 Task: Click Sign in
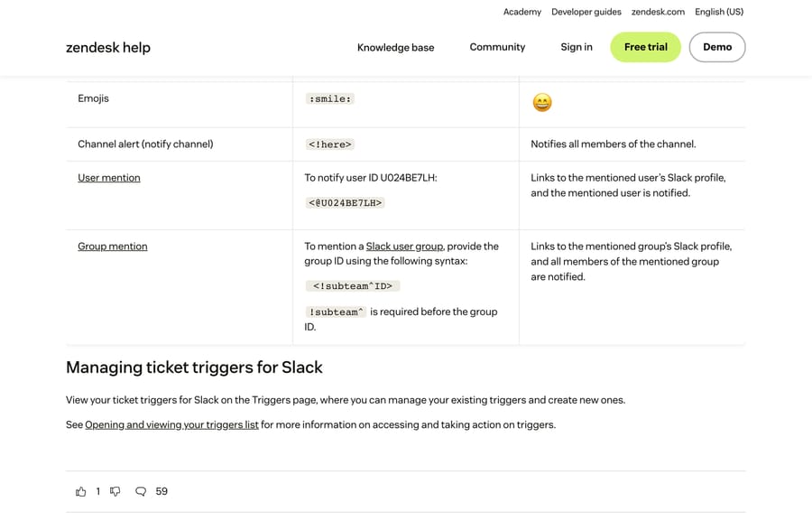577,47
